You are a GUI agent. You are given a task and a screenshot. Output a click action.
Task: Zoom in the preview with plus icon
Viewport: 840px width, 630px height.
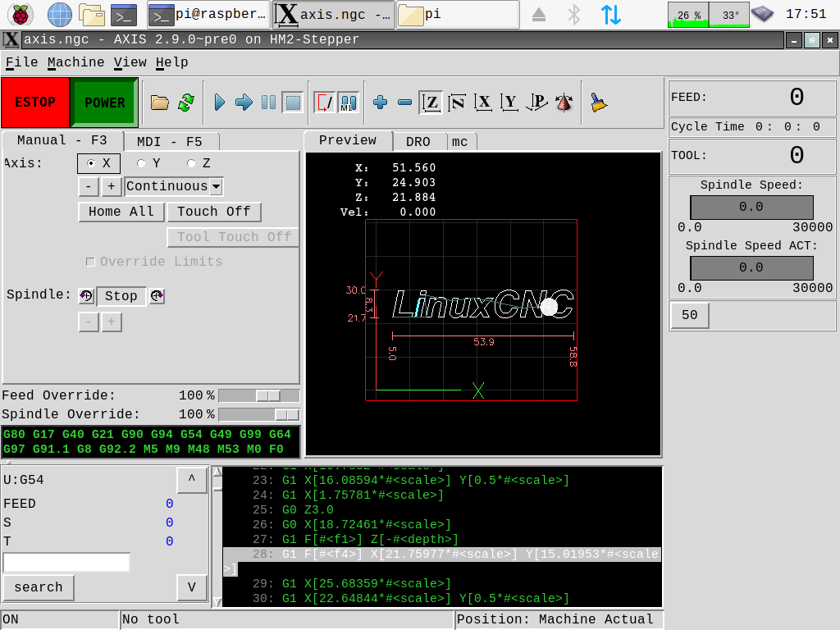pos(381,103)
